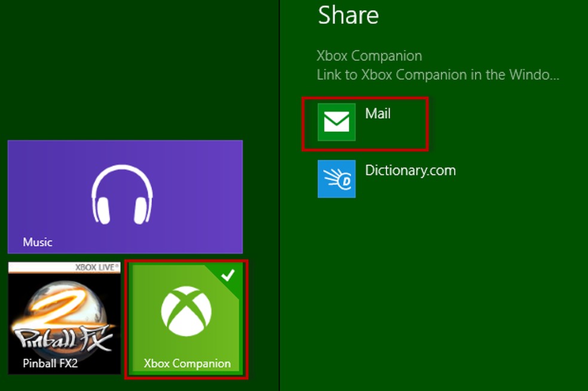Share via the Mail label

[x=378, y=113]
